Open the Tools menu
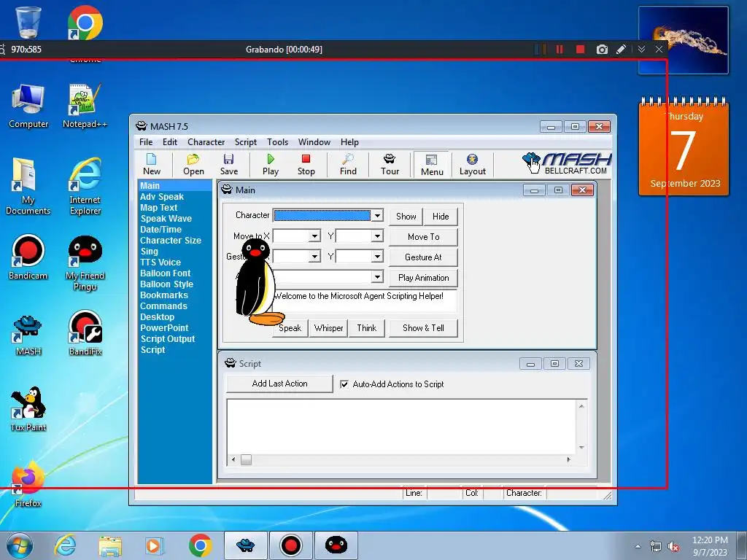Screen dimensions: 747x560 click(x=277, y=142)
